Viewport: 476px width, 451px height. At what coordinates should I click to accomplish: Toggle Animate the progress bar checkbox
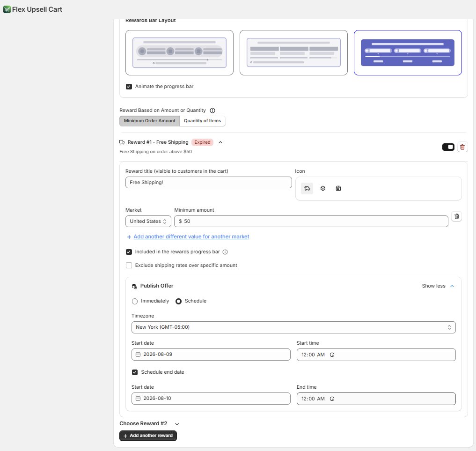[129, 87]
